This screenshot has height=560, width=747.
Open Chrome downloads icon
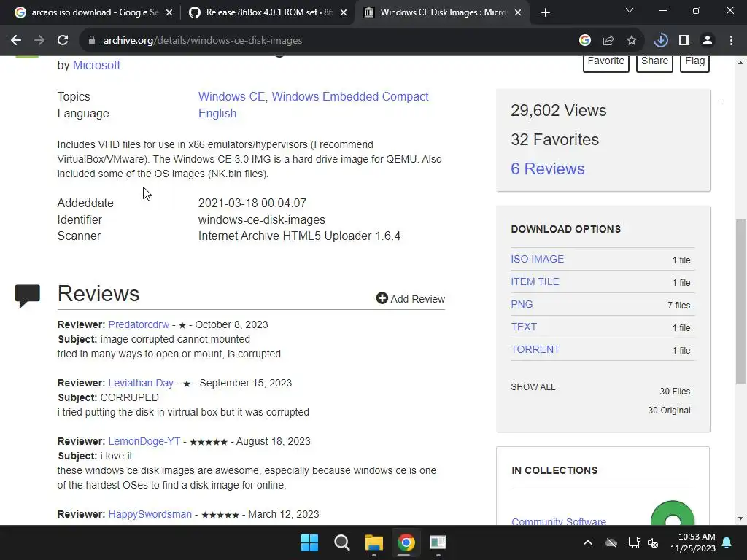click(661, 41)
